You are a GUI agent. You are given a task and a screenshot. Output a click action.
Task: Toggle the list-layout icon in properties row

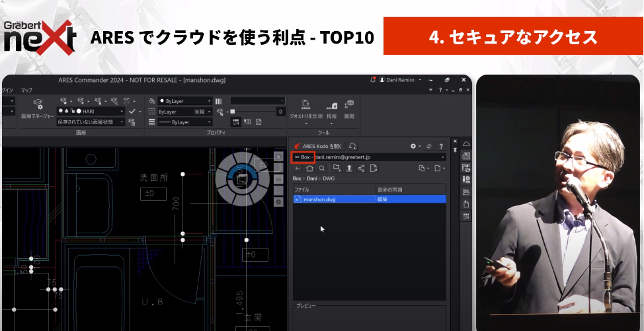(247, 122)
